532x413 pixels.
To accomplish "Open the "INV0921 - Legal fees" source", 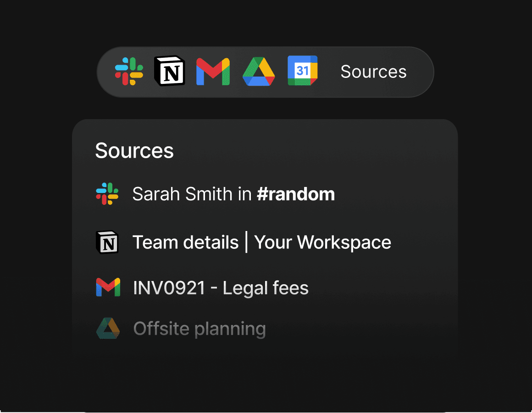I will (x=221, y=288).
